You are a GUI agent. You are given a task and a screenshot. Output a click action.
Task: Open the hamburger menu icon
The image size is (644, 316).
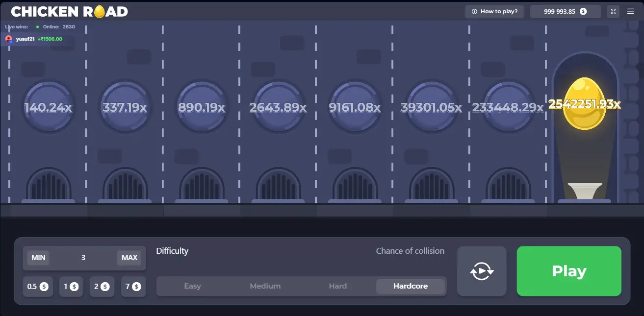(x=631, y=11)
